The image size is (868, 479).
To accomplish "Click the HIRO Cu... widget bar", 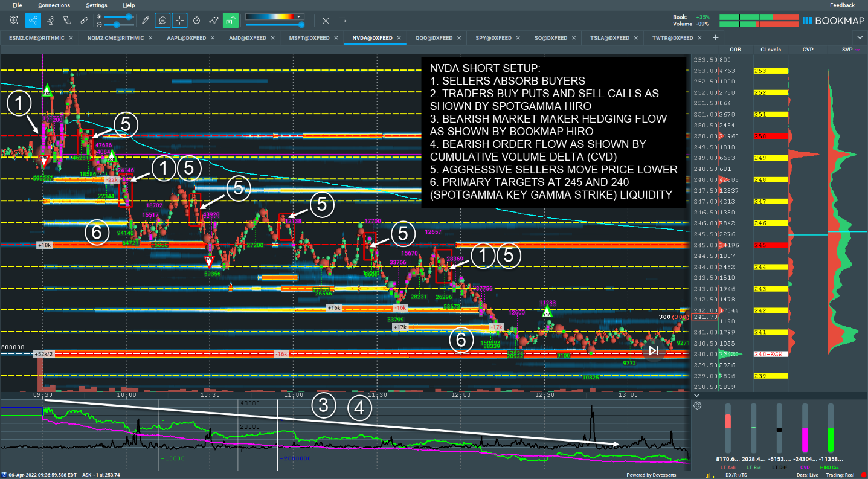I will (831, 429).
